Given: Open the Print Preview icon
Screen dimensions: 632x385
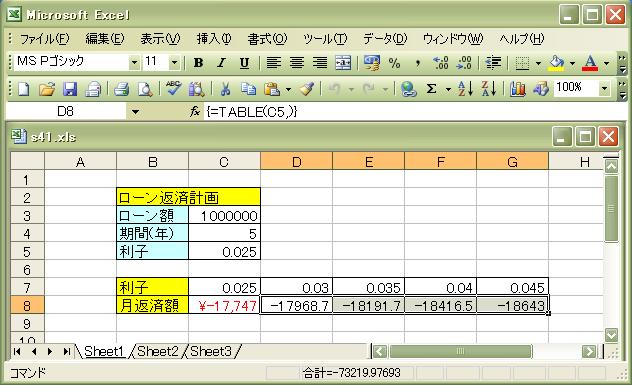Looking at the screenshot, I should (x=144, y=89).
